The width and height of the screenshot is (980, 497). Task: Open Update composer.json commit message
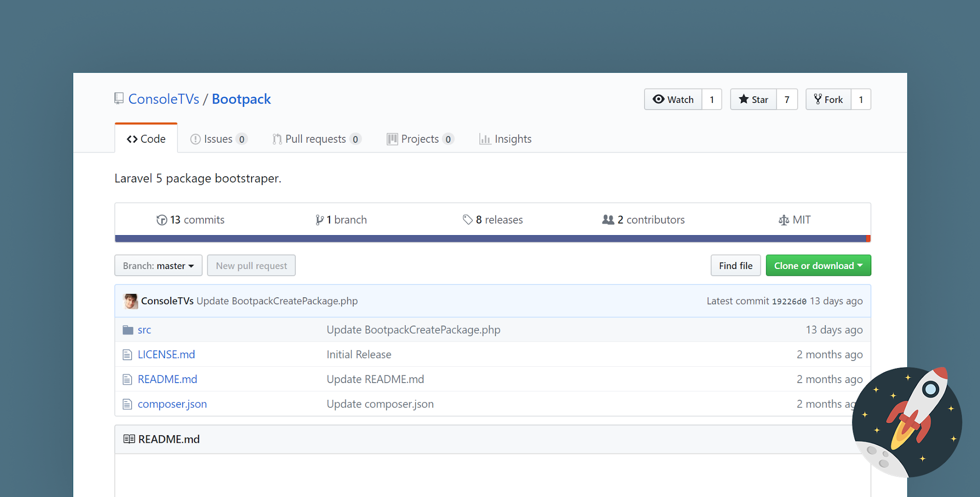pyautogui.click(x=380, y=405)
